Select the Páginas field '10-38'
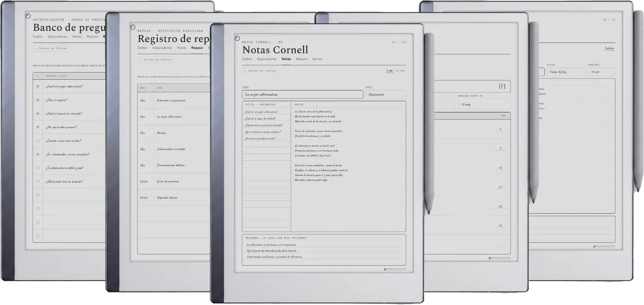 coord(601,72)
